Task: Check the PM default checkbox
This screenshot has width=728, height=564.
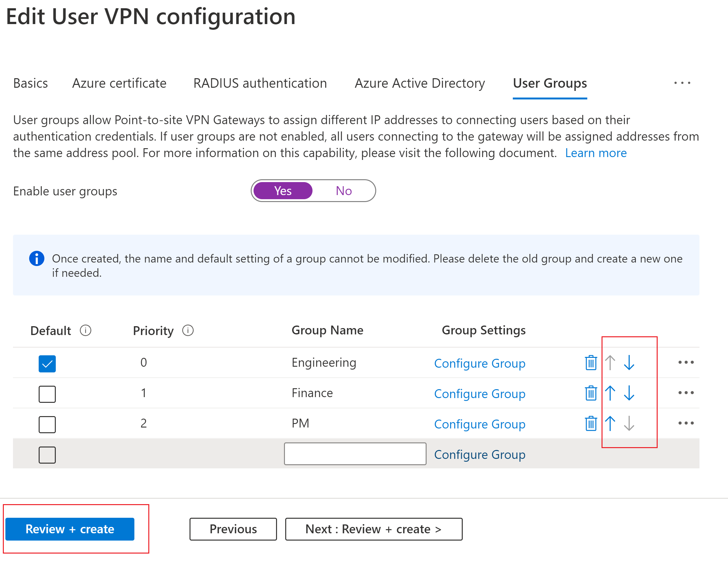Action: pyautogui.click(x=47, y=424)
